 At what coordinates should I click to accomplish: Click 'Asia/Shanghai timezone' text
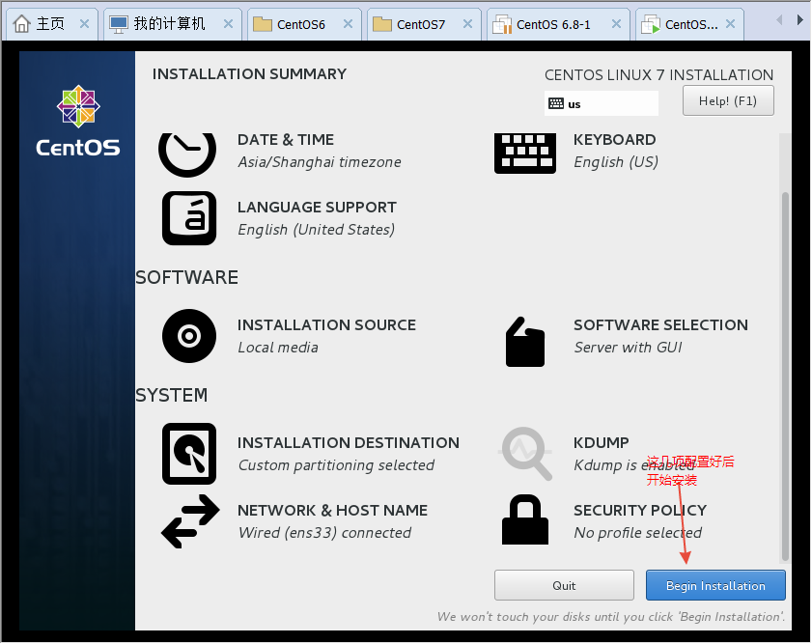click(320, 162)
